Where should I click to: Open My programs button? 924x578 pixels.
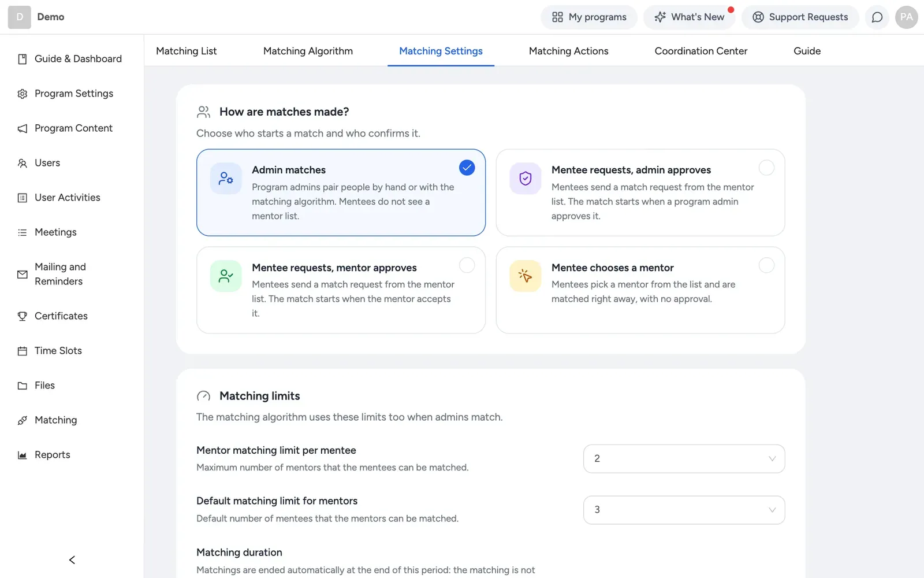(589, 17)
